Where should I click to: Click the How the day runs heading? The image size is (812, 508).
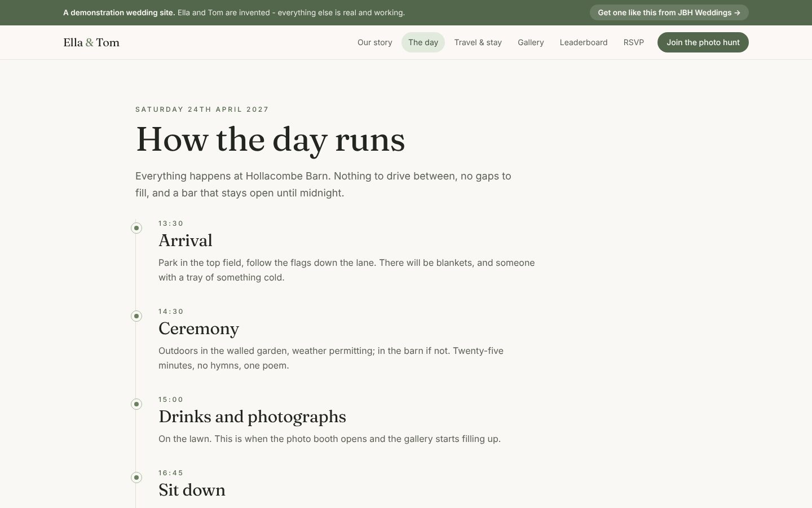click(x=271, y=139)
